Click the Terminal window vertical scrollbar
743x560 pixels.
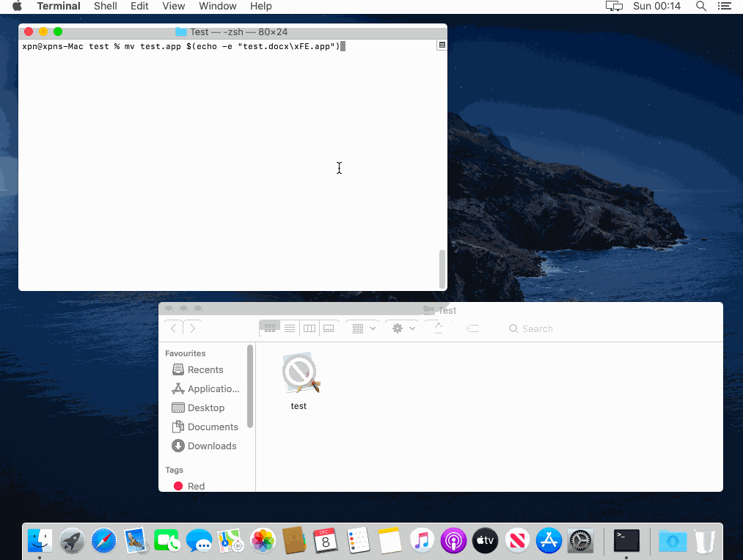[442, 268]
